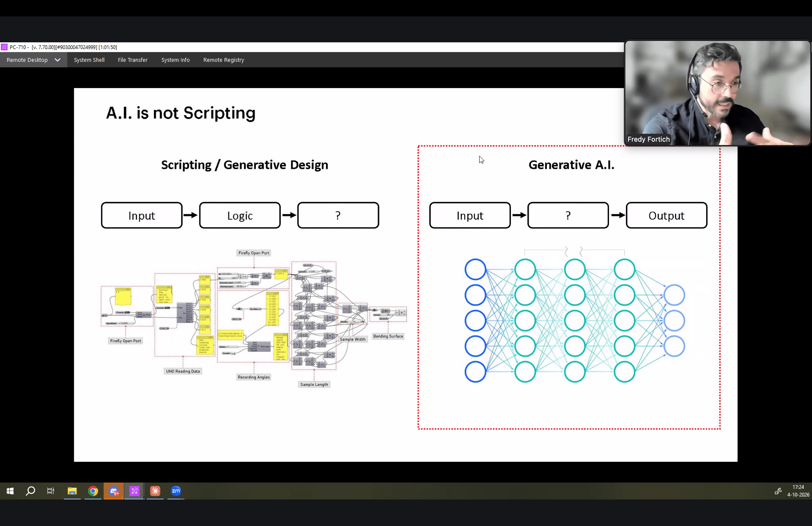Switch to the System Shell tab
Viewport: 812px width, 526px height.
(89, 60)
